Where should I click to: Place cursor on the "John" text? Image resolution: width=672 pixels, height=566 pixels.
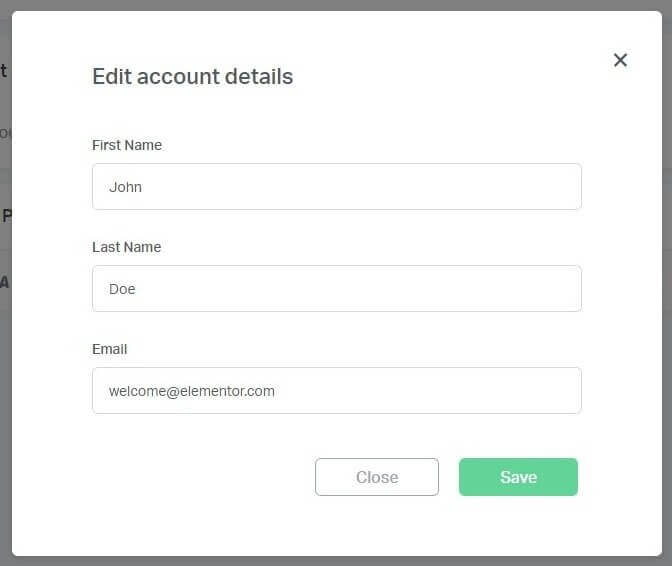(x=126, y=187)
